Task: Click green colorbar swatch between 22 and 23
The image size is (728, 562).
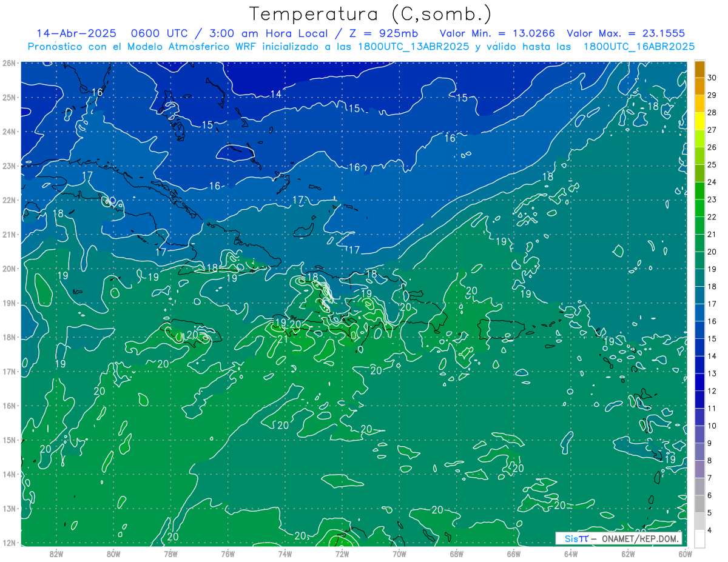Action: click(700, 208)
